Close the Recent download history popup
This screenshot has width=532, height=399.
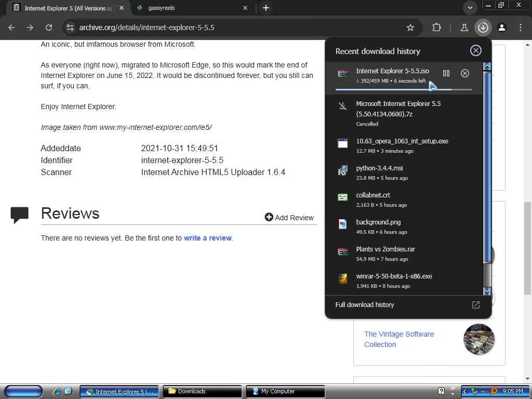click(476, 50)
